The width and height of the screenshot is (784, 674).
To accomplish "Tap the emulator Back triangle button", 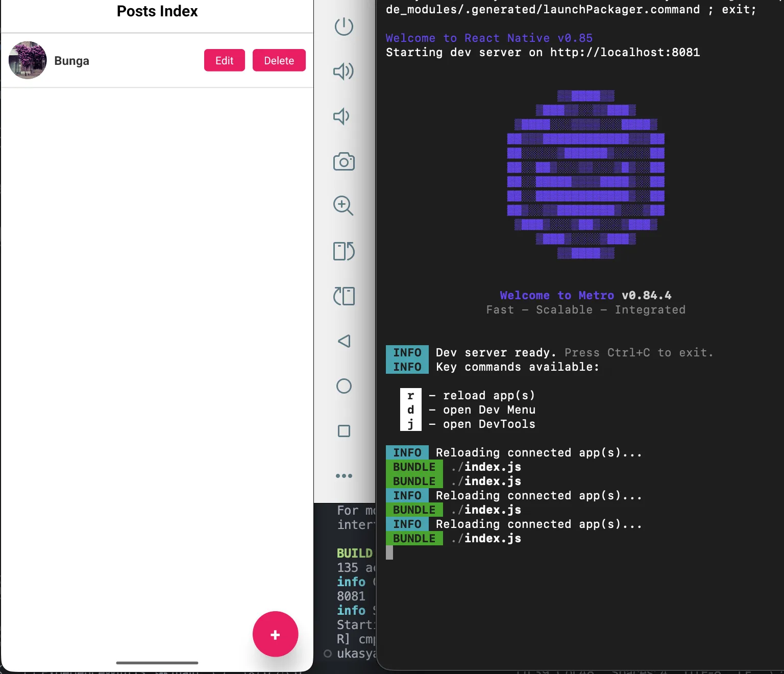I will tap(345, 341).
